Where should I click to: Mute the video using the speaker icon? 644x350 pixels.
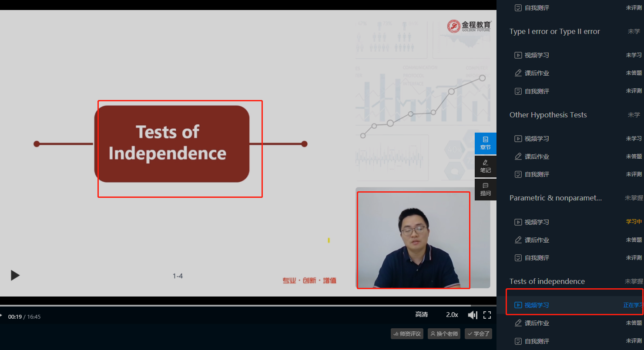pyautogui.click(x=472, y=315)
